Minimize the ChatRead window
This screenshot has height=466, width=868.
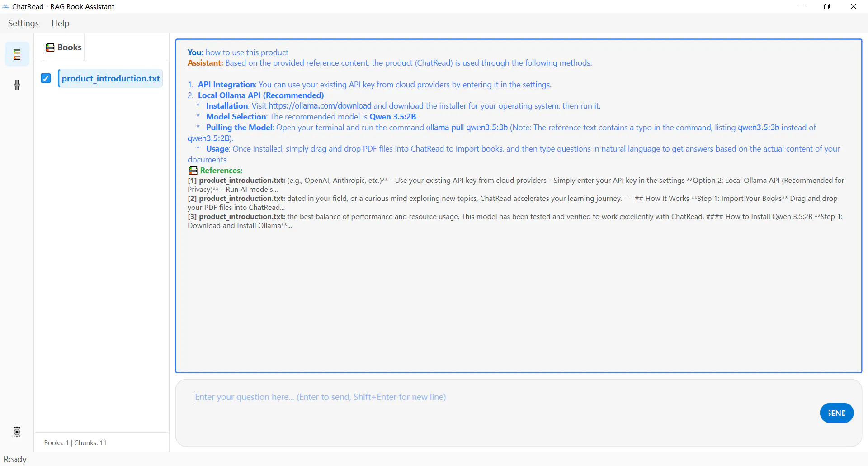[x=801, y=6]
